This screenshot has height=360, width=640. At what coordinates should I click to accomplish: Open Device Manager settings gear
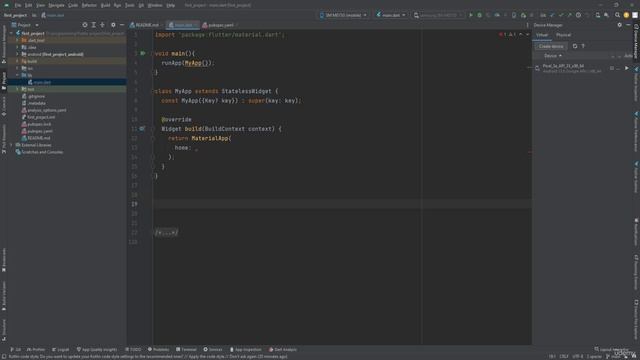[x=620, y=25]
